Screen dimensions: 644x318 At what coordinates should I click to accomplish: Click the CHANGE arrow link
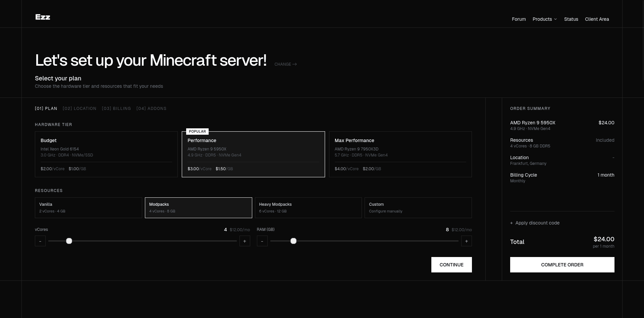(x=285, y=64)
